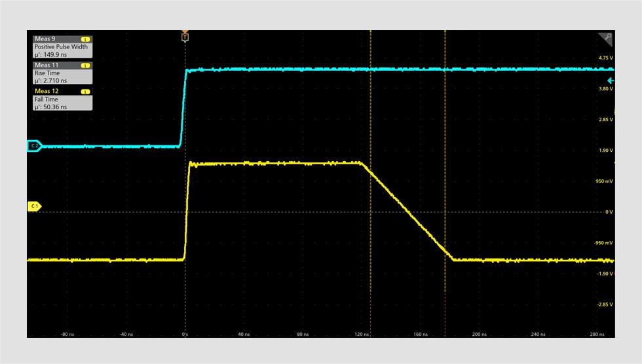The image size is (642, 364).
Task: Click the 200 ns time axis label
Action: (x=479, y=334)
